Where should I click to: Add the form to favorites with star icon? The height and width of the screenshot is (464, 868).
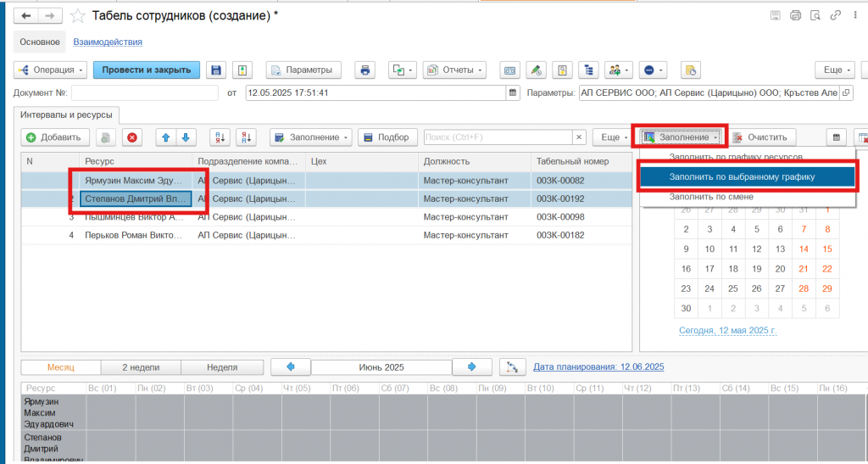77,16
